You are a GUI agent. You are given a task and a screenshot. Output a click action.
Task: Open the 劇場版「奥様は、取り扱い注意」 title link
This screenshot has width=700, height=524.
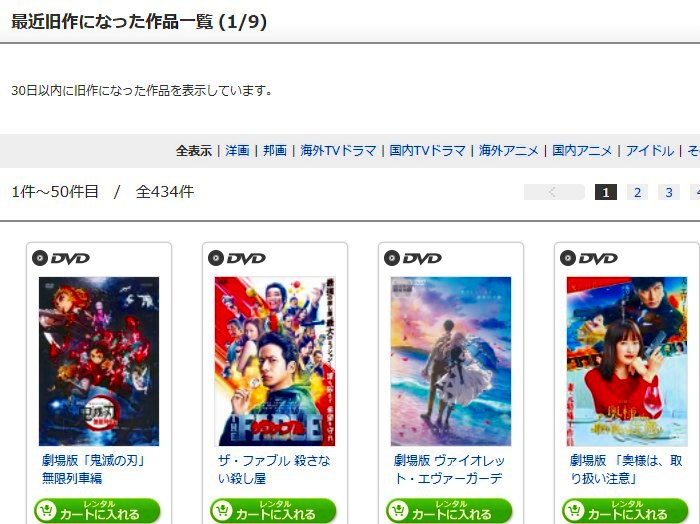coord(626,469)
